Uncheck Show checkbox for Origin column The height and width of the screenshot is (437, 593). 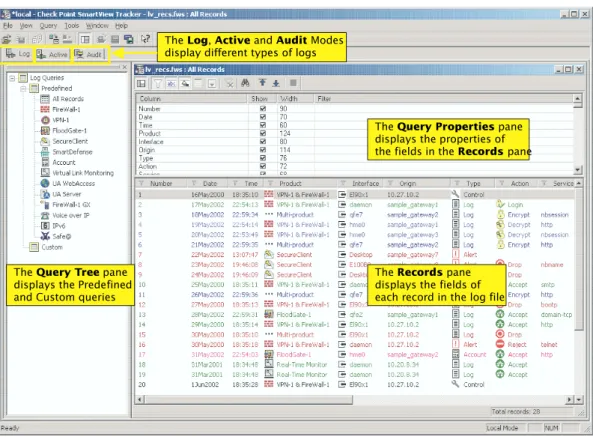tap(263, 150)
